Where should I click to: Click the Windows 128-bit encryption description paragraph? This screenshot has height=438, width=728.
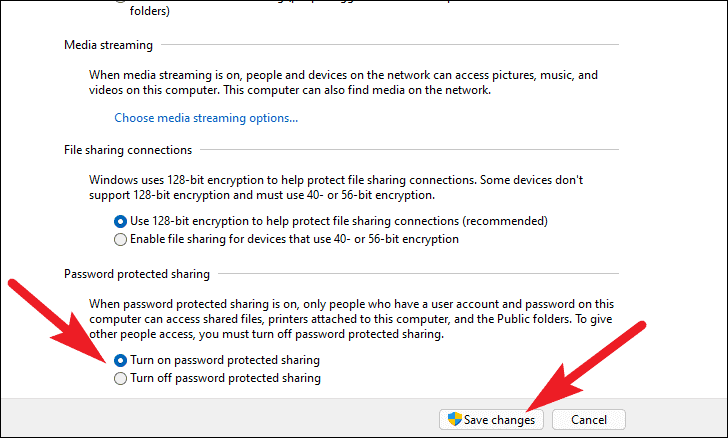(x=336, y=187)
